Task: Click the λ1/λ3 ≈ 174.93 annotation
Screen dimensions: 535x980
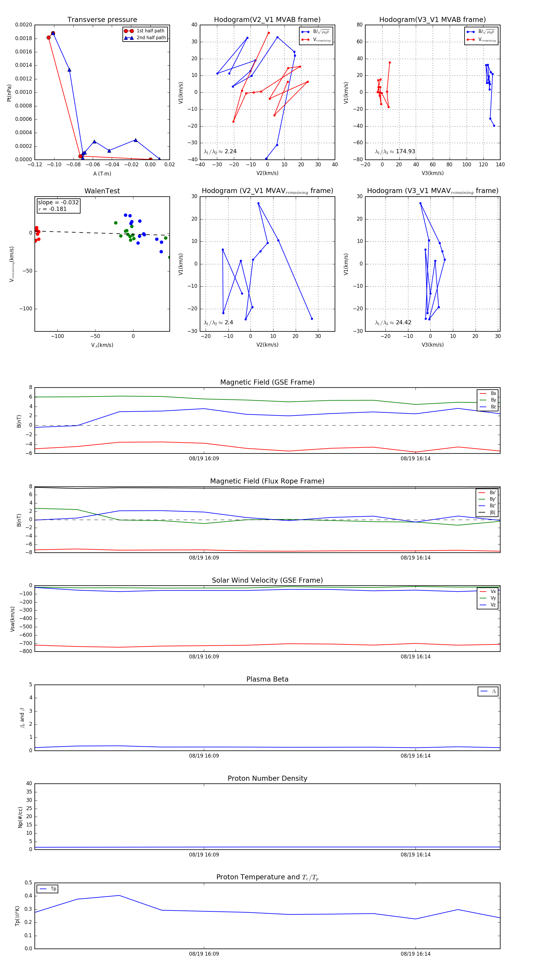Action: [x=395, y=151]
